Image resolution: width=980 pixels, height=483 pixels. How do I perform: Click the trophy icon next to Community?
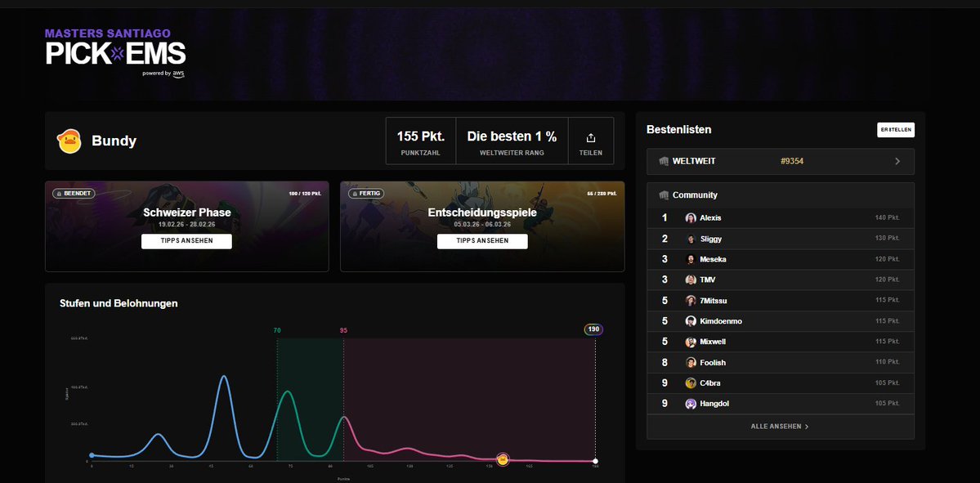664,195
